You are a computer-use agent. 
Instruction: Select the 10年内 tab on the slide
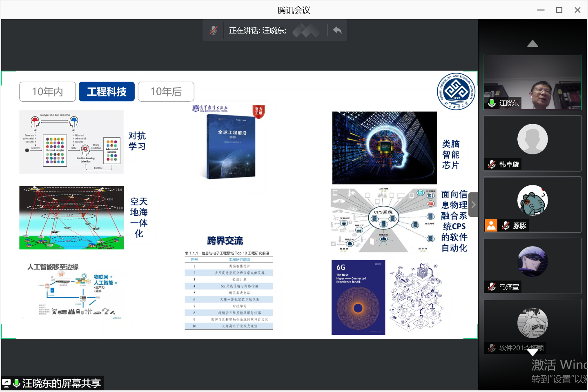point(47,91)
